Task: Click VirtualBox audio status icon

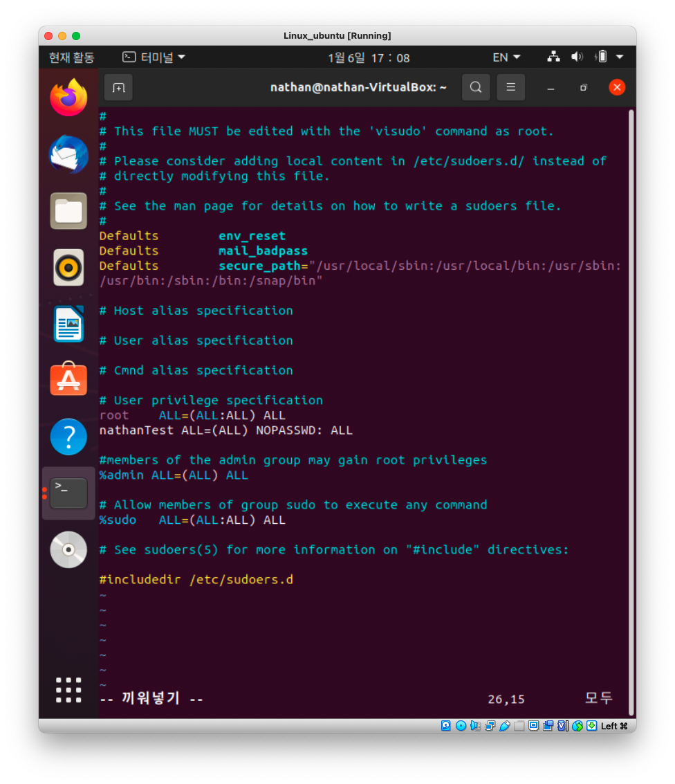Action: pyautogui.click(x=475, y=725)
